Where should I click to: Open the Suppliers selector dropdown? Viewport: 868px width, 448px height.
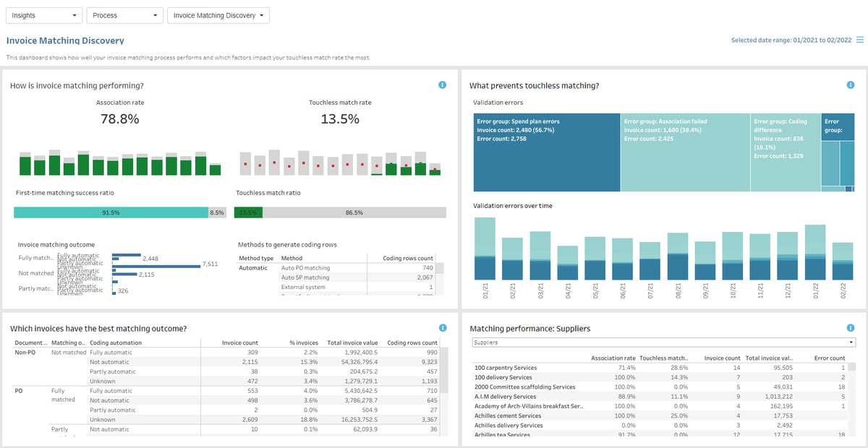pos(663,343)
